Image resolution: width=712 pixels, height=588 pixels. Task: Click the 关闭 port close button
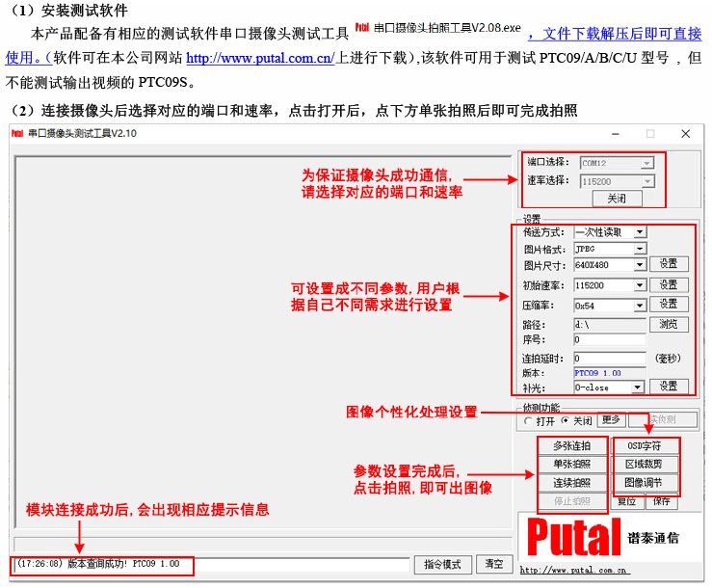(x=617, y=198)
